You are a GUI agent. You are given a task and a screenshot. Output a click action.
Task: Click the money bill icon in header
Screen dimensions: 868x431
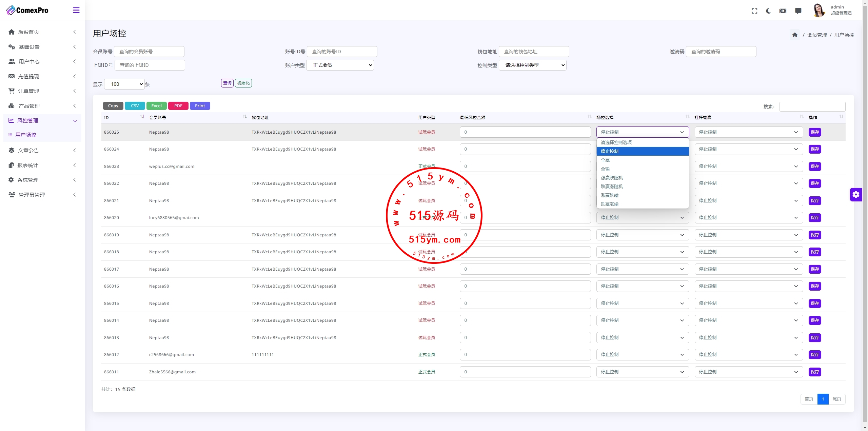783,11
